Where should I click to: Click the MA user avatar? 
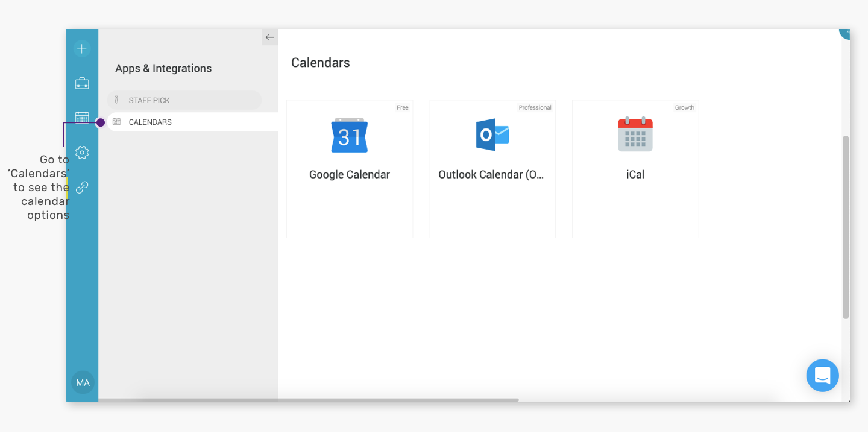coord(83,382)
